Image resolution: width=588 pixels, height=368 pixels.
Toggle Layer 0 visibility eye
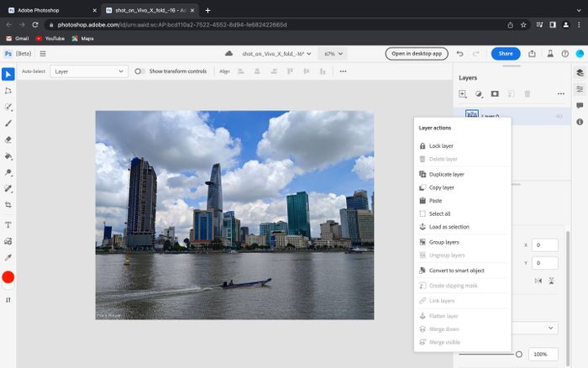tap(559, 116)
